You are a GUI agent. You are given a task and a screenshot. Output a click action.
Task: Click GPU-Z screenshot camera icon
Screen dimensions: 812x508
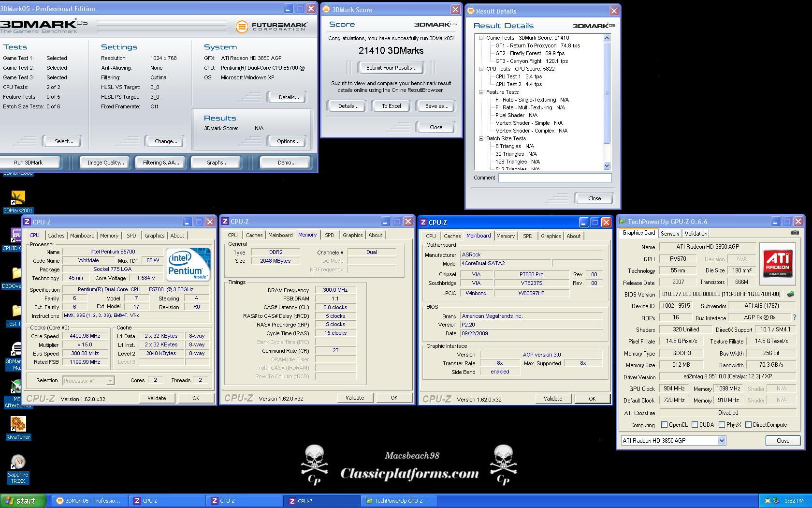point(795,233)
